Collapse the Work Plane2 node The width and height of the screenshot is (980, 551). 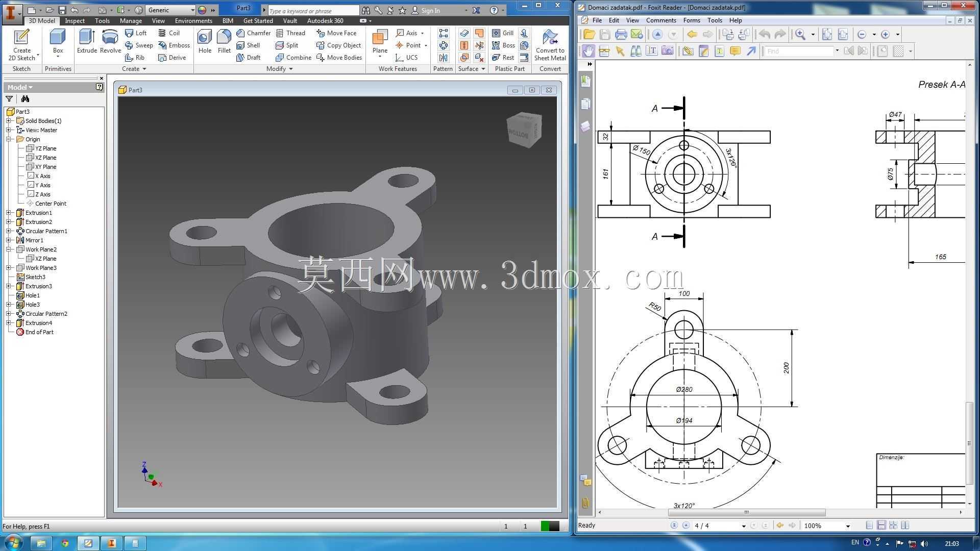point(9,249)
